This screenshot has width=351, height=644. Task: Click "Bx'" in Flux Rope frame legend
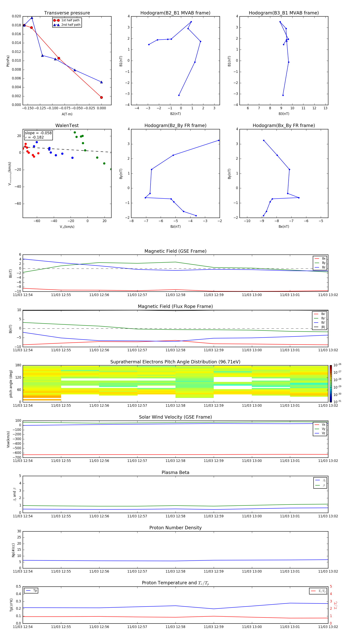point(323,314)
